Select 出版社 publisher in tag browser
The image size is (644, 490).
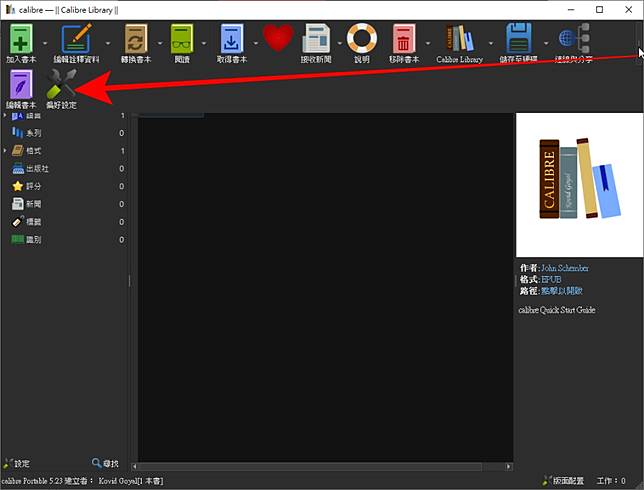[37, 168]
